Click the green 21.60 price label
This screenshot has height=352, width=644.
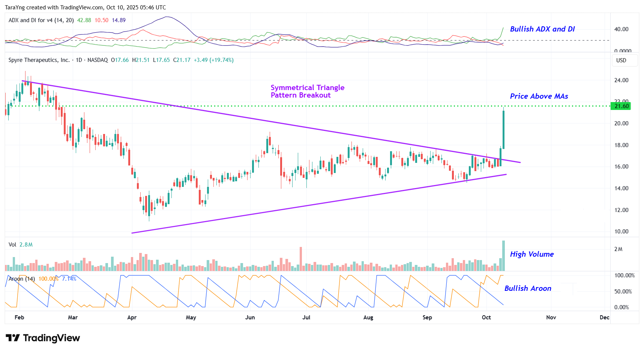(x=621, y=106)
